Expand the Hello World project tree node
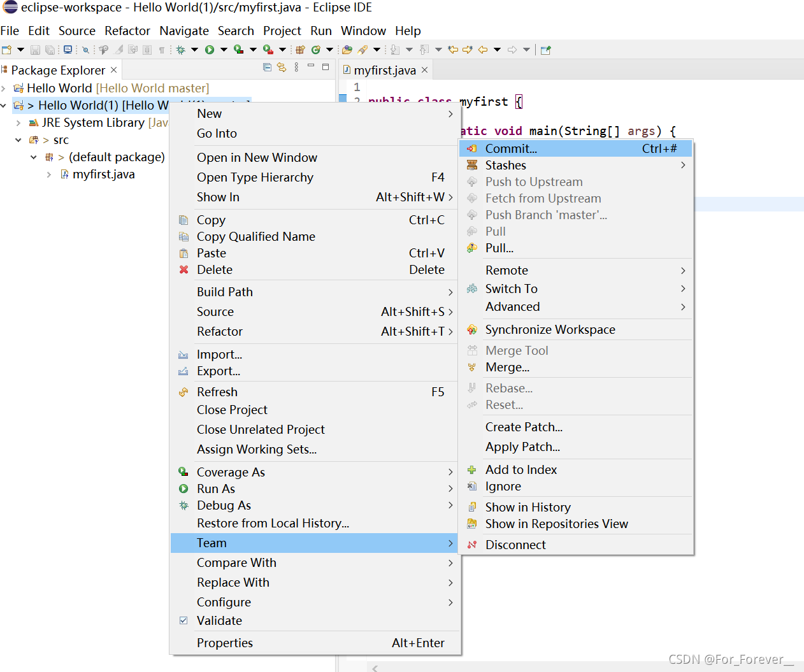This screenshot has width=804, height=672. pos(4,88)
